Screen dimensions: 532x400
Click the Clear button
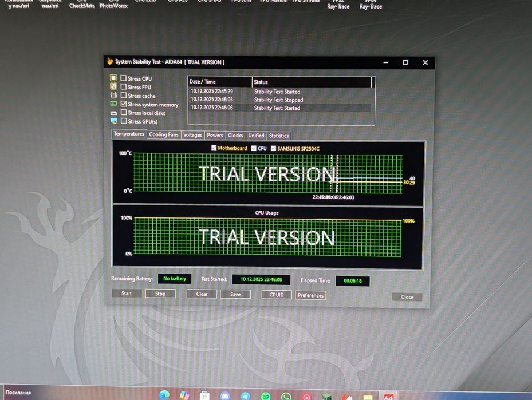[x=202, y=294]
